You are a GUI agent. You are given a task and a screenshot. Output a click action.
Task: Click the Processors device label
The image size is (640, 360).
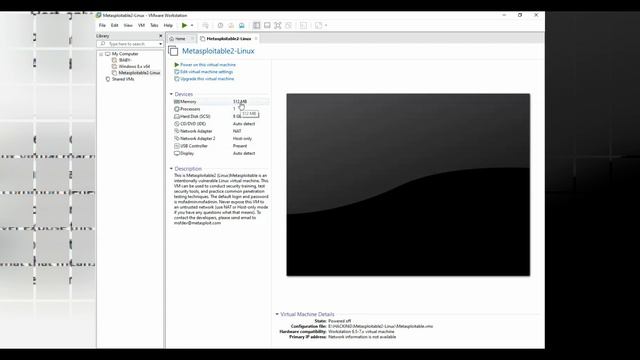tap(190, 109)
